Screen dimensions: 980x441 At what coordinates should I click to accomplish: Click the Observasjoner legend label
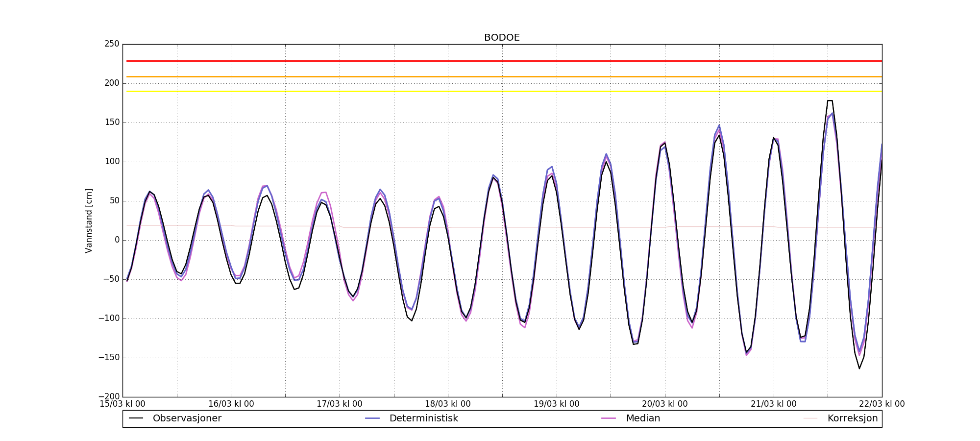coord(187,418)
